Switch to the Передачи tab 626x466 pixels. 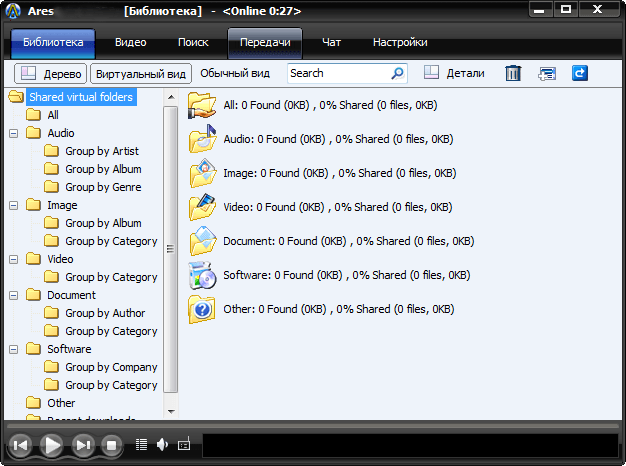click(265, 42)
